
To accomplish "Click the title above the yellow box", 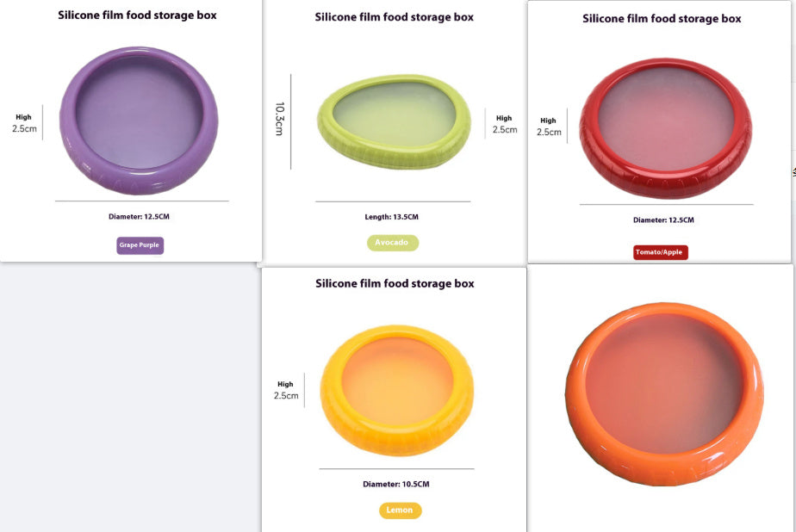I will pos(395,283).
